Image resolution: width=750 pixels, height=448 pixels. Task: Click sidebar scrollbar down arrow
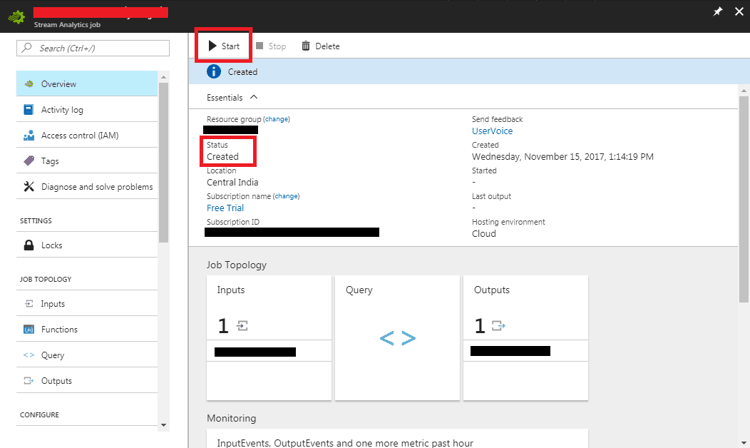click(164, 425)
